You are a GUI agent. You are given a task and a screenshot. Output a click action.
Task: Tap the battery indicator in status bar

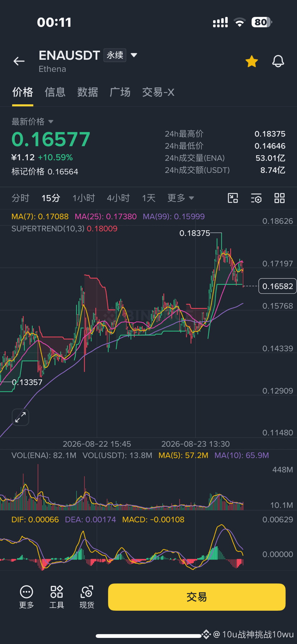pos(262,22)
